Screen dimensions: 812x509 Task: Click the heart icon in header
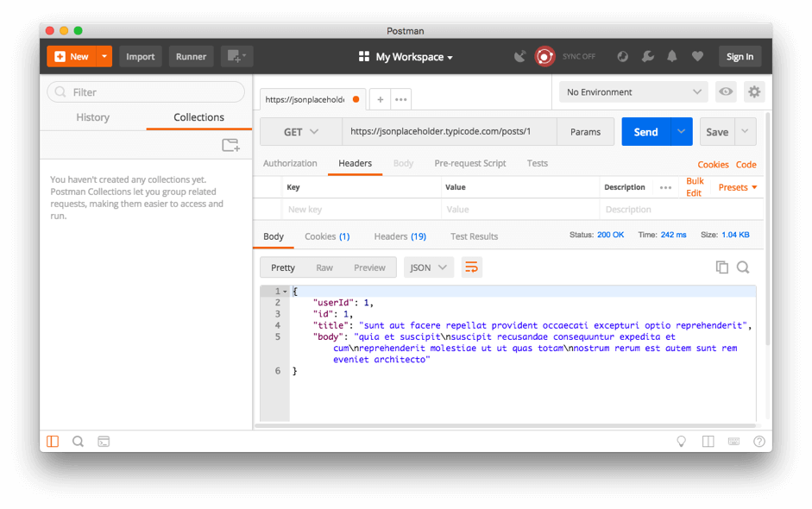pyautogui.click(x=697, y=56)
